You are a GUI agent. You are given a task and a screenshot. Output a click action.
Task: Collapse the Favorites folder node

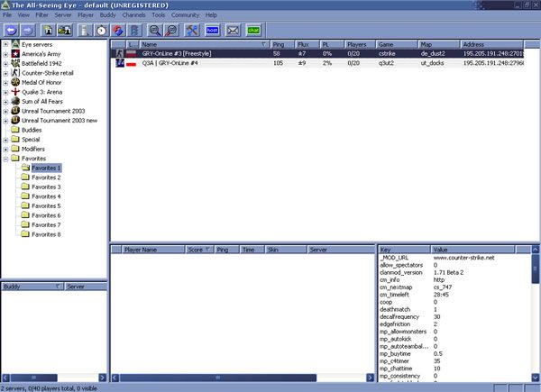(x=6, y=158)
